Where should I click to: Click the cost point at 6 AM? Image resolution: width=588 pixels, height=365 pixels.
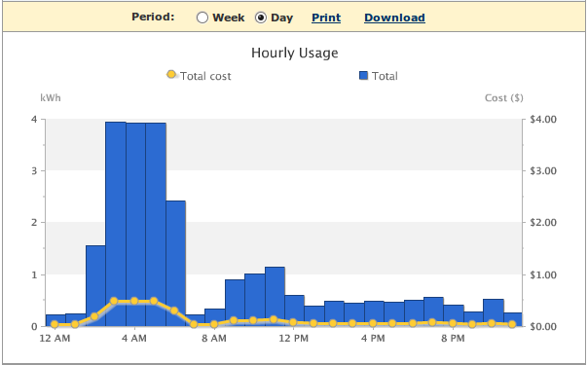pos(174,310)
